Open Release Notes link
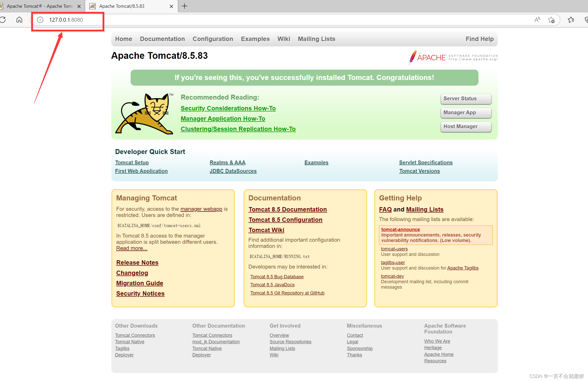The image size is (588, 381). coord(137,263)
